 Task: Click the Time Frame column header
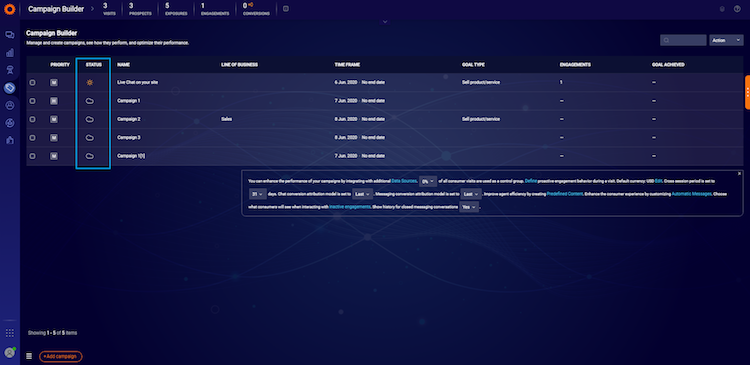(x=347, y=65)
